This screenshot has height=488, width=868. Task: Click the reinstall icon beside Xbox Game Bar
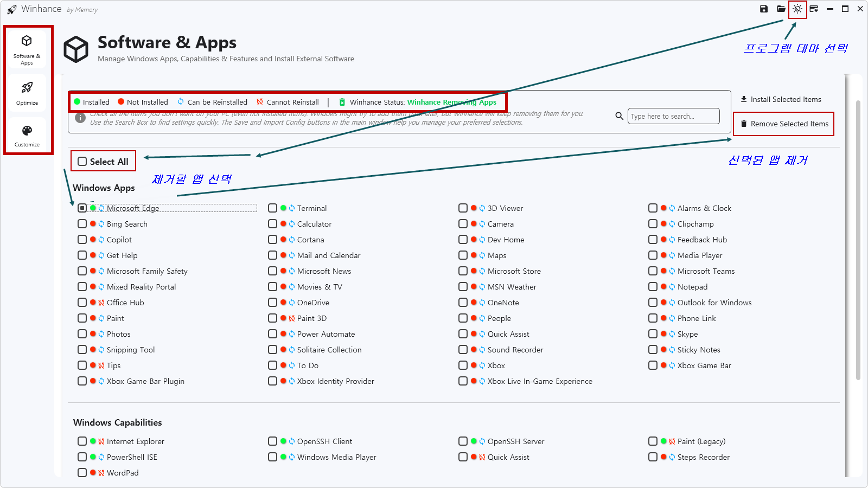tap(672, 365)
